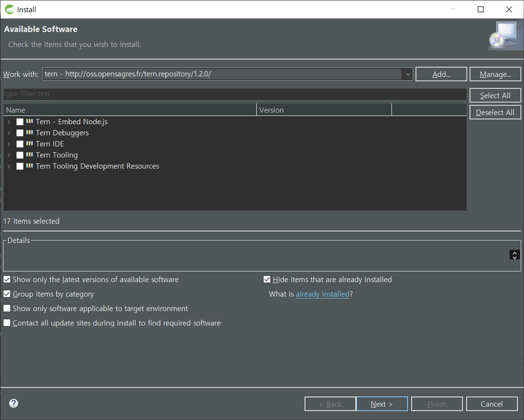Click category icon beside Tern Tooling Development Resources
Screen dimensions: 524x420
tap(30, 166)
